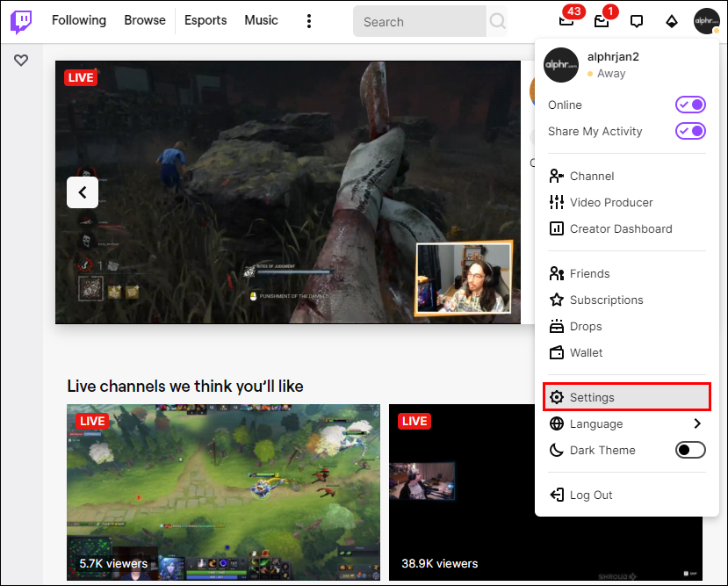Open the notifications tray with 1 badge
The height and width of the screenshot is (586, 728).
602,21
